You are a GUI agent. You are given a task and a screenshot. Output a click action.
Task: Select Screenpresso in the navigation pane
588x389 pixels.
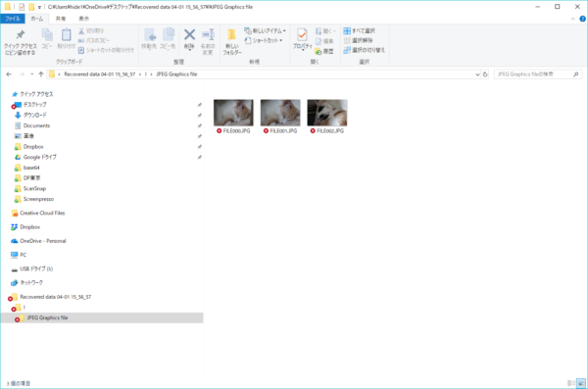coord(34,199)
